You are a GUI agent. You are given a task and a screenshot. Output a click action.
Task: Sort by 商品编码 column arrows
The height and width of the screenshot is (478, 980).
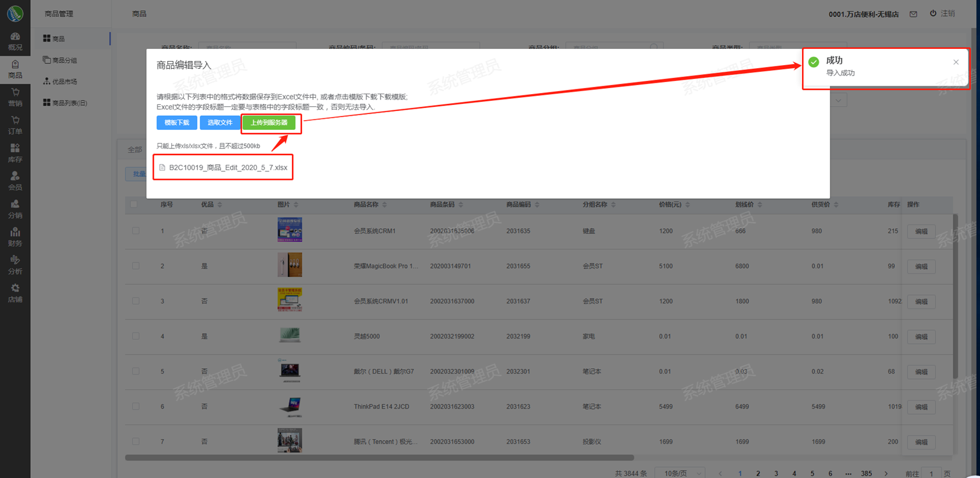tap(537, 205)
